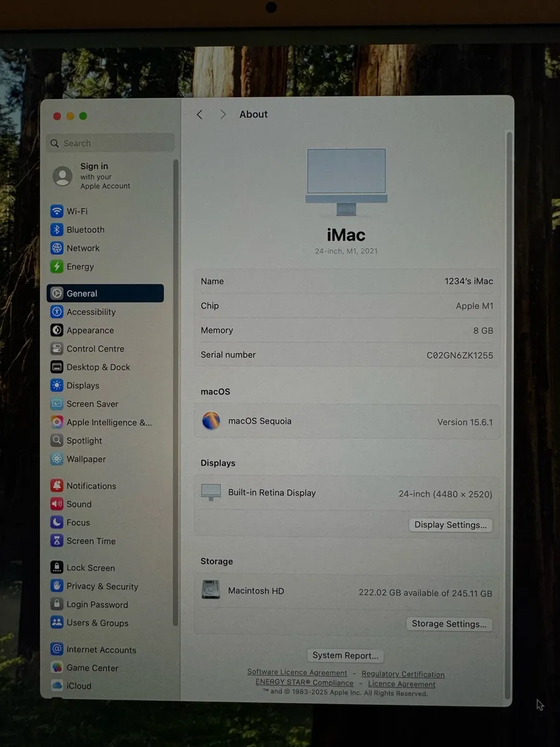Click the 8 GB memory value
Viewport: 560px width, 747px height.
(483, 331)
